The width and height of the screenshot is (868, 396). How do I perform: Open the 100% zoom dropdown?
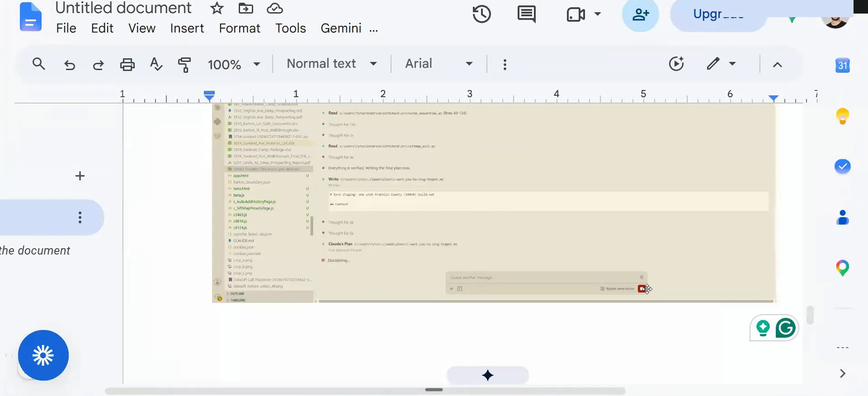coord(234,65)
